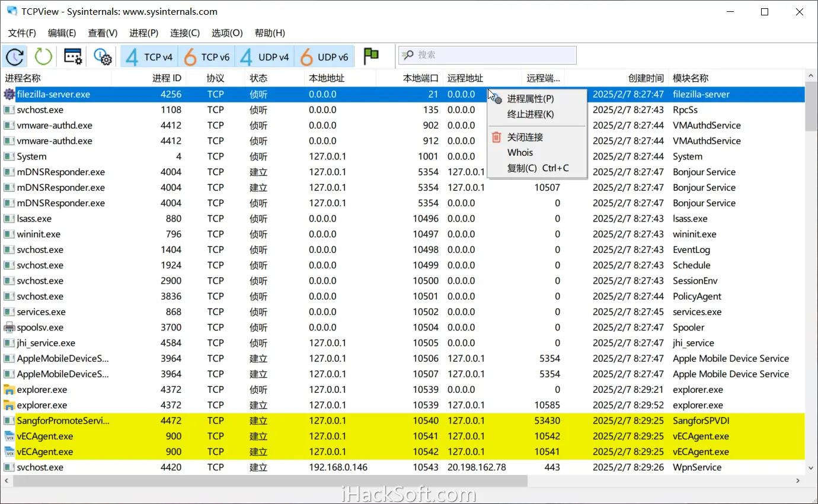
Task: Click the green refresh now icon
Action: (43, 57)
